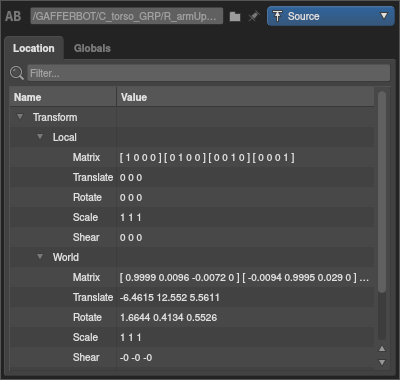Click the scrollbar down arrow

click(x=382, y=362)
